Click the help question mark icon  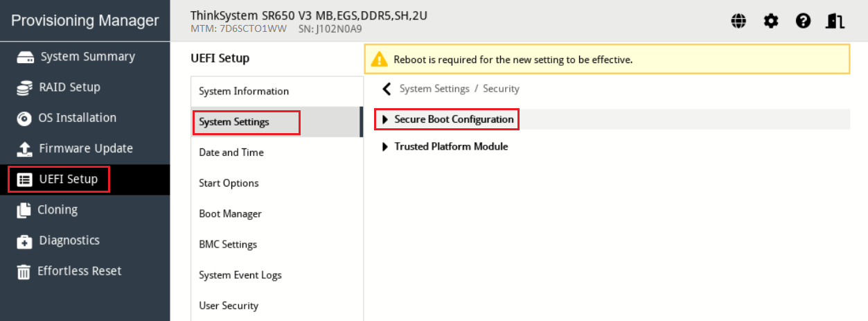tap(803, 21)
